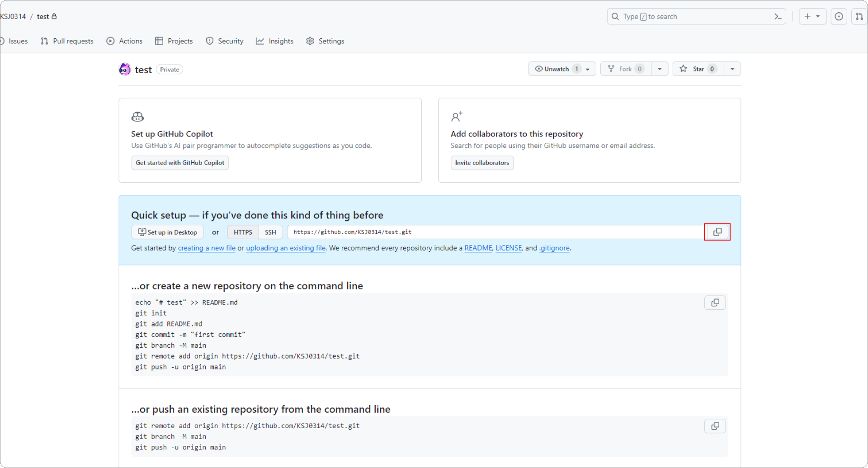Open the Projects tab
Screen dimensions: 868x468
174,41
